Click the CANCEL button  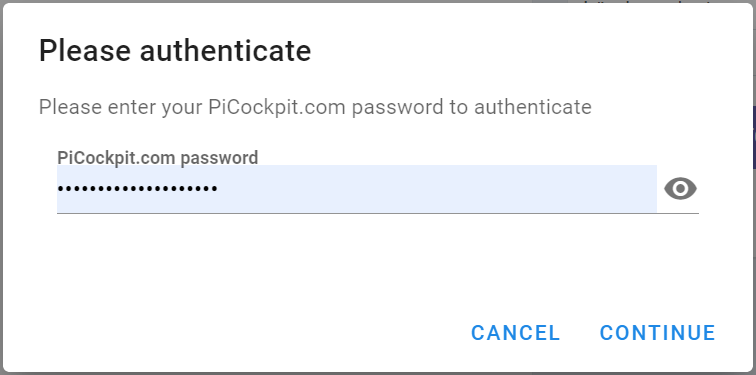515,333
